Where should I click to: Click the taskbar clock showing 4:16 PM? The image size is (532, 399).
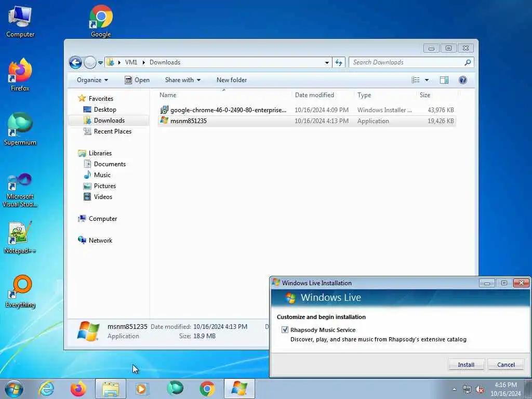pos(505,389)
